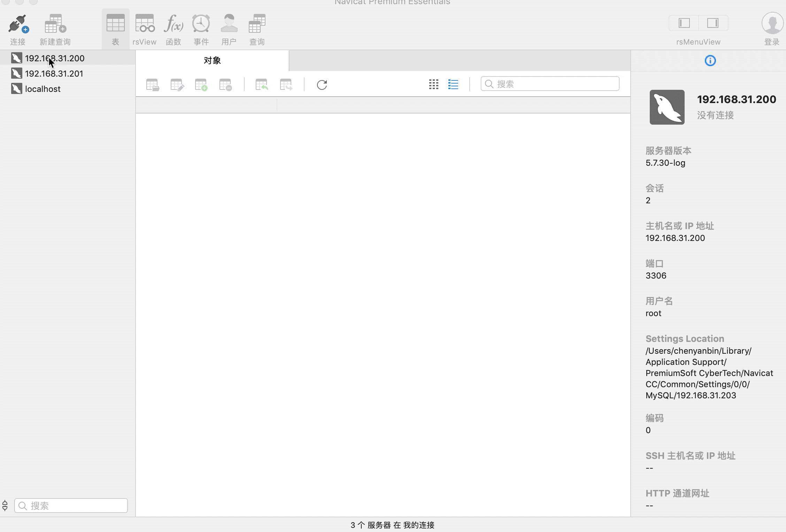
Task: Select connection 192.168.31.200 in sidebar
Action: (68, 58)
